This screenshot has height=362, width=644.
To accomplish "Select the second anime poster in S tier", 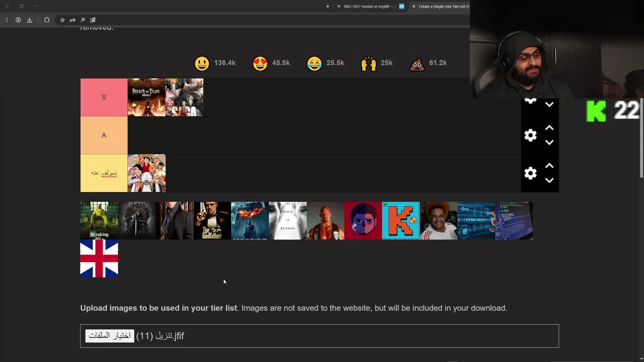I will coord(184,98).
